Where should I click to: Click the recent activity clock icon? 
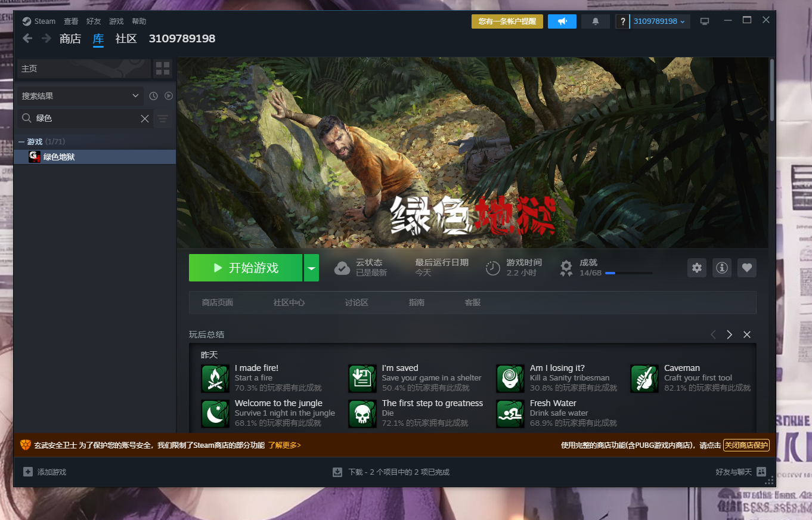tap(153, 96)
